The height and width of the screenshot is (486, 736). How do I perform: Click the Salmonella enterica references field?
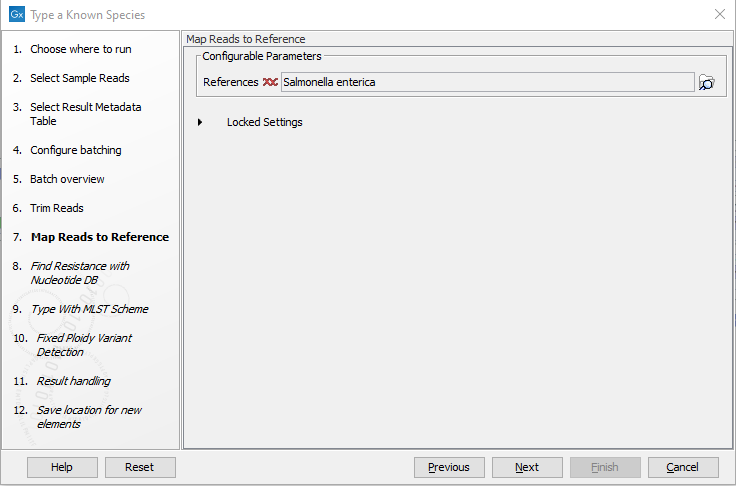click(487, 82)
